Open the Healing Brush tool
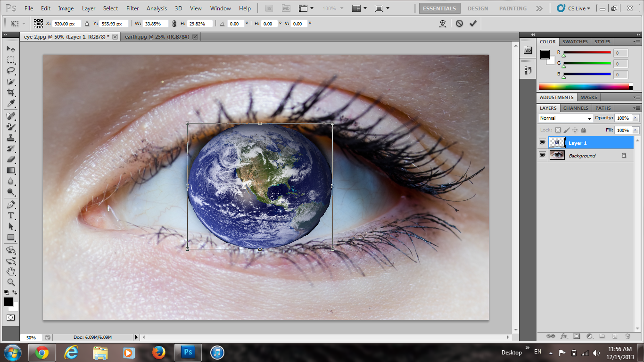644x362 pixels. pos(10,116)
